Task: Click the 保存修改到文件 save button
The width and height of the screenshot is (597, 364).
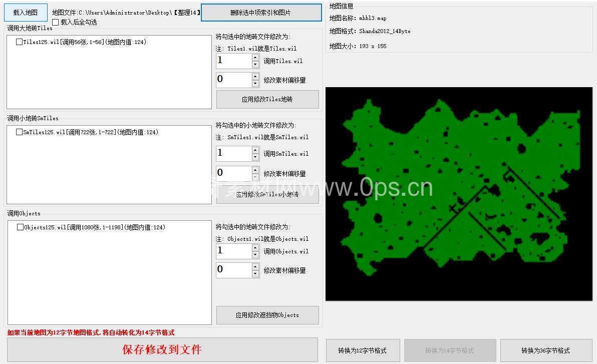Action: point(162,349)
